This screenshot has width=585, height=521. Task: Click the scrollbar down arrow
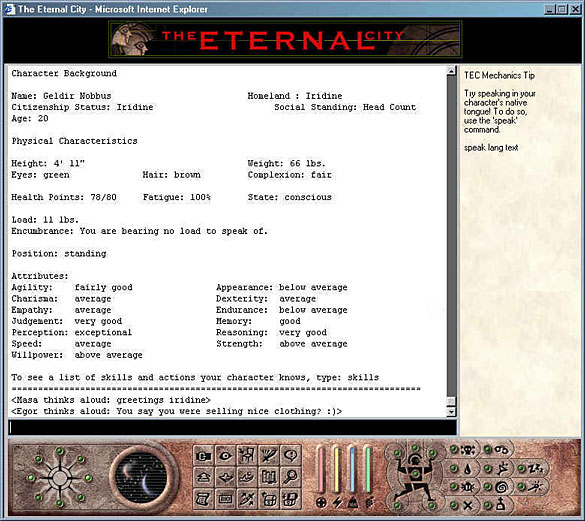point(451,412)
